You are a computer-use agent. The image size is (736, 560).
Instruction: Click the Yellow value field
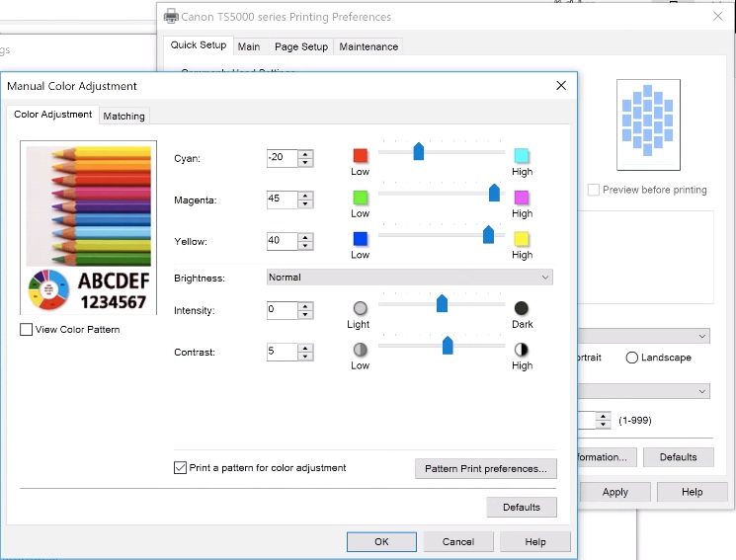[283, 241]
